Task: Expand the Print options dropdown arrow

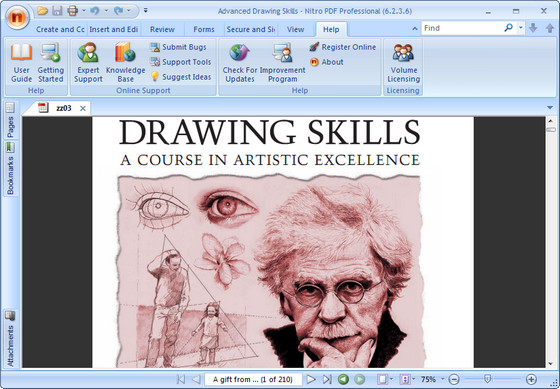Action: [x=84, y=11]
